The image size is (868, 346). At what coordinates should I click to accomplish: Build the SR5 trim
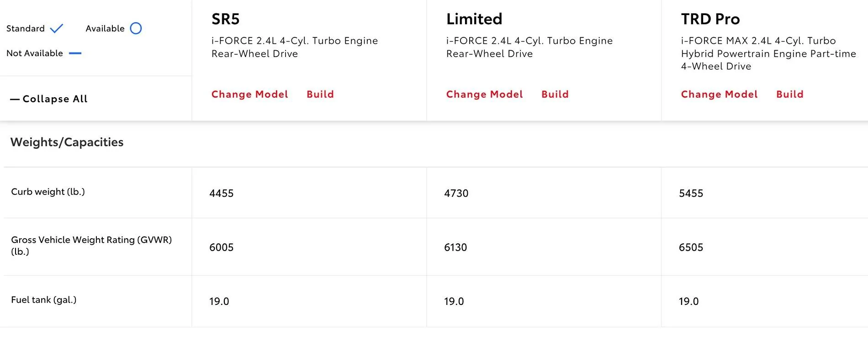pos(320,94)
